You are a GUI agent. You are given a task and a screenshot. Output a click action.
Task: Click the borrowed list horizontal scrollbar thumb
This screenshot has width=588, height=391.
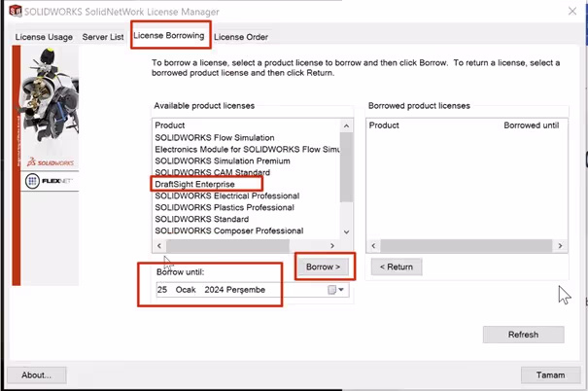467,246
